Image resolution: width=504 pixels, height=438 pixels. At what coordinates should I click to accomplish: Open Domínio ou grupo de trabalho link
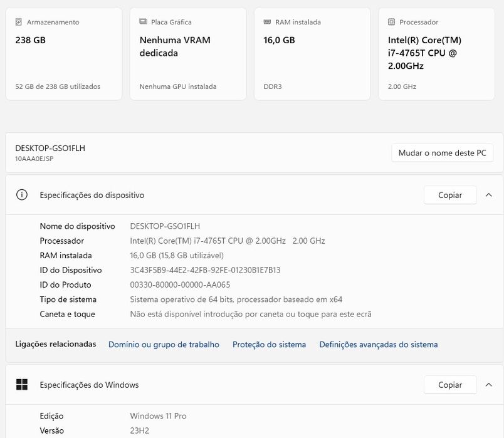(x=164, y=344)
